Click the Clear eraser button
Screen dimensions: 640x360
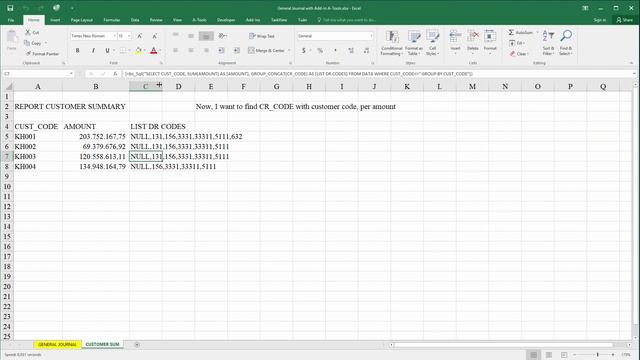519,53
